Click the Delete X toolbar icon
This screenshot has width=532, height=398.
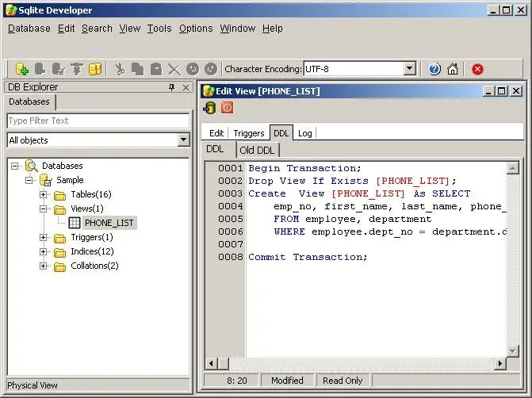tap(174, 70)
